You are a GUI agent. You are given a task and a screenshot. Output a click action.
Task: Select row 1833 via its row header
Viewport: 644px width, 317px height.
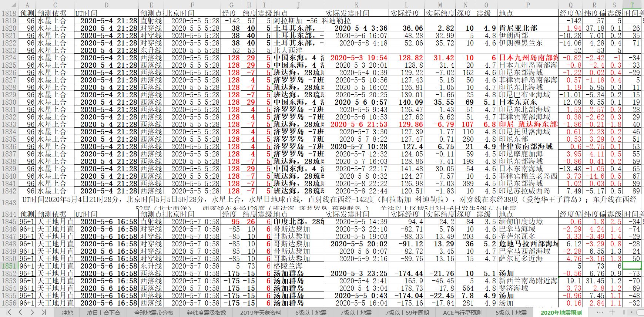[9, 124]
